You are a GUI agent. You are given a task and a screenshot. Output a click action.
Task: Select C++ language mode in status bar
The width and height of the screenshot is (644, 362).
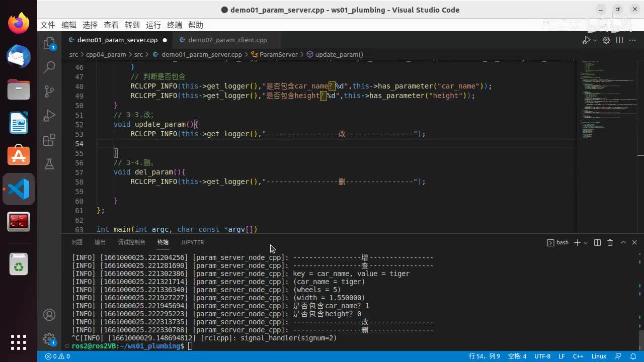pyautogui.click(x=578, y=356)
